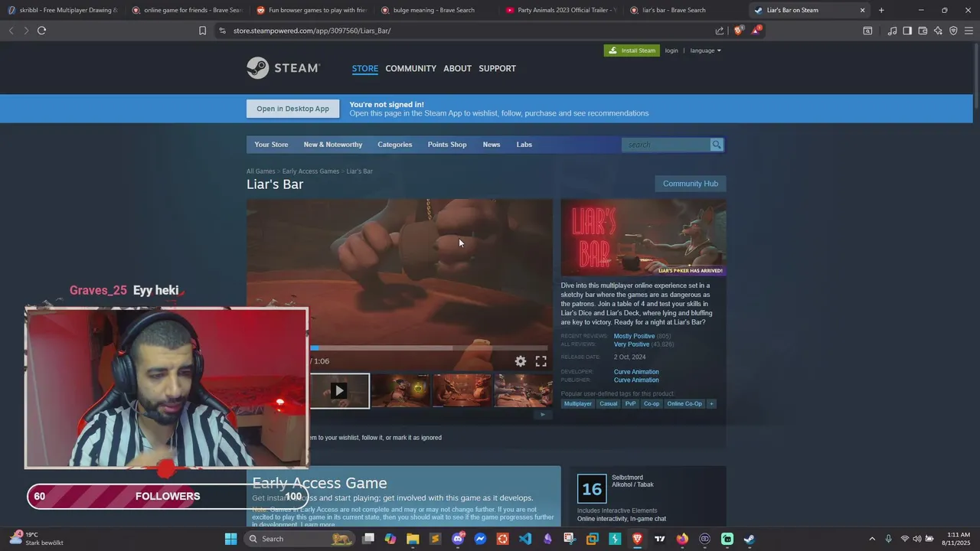Expand more tags with the plus button

(x=711, y=403)
